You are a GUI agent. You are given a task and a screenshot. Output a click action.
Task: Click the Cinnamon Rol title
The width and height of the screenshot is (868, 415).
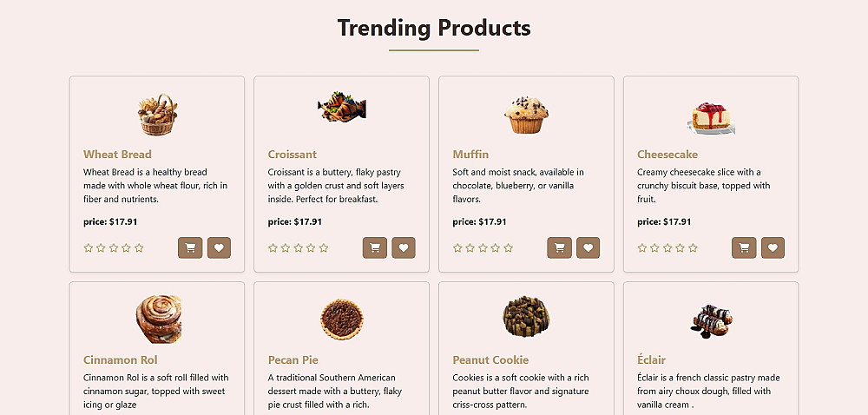pyautogui.click(x=120, y=359)
